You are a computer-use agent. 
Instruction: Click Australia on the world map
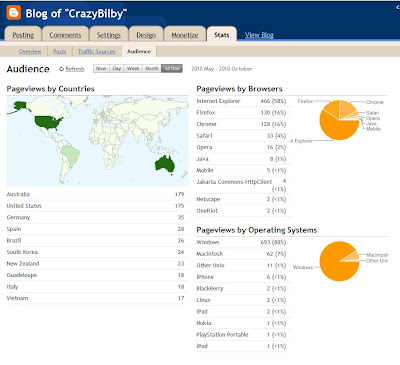(164, 164)
